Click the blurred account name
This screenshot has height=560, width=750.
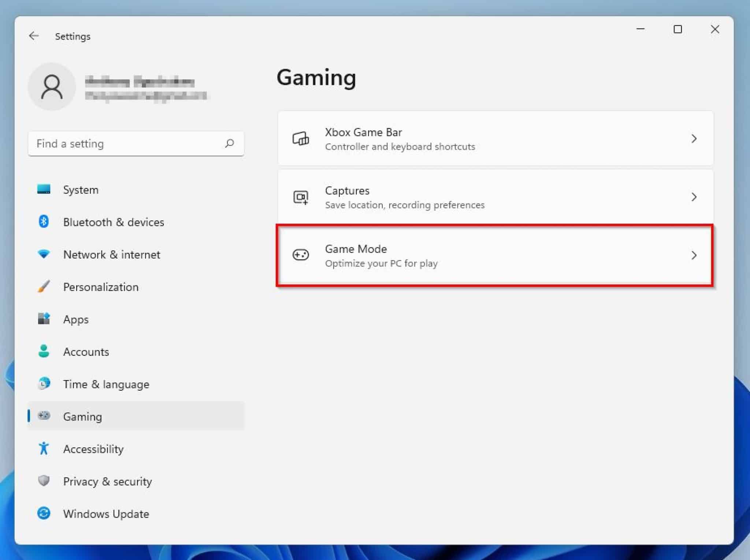[140, 82]
